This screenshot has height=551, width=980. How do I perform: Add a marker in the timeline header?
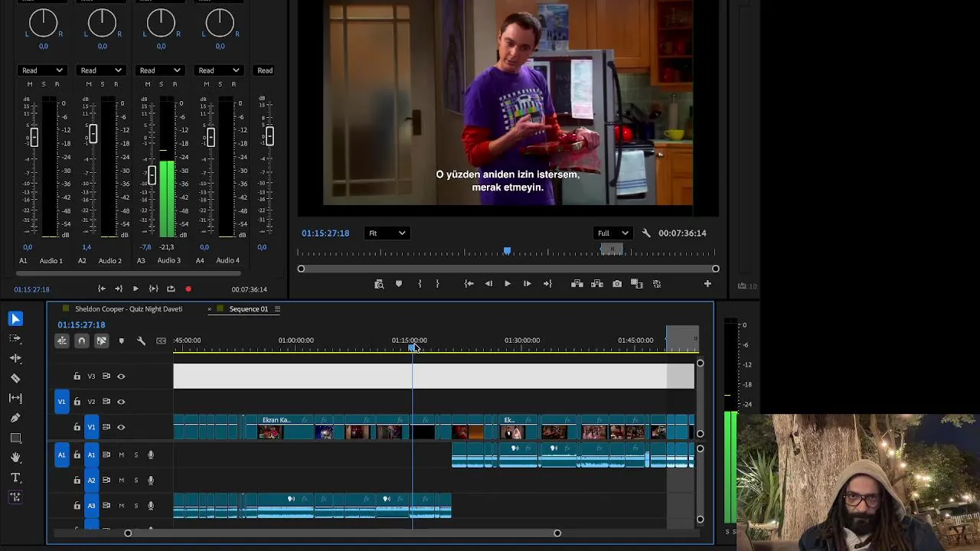tap(121, 341)
